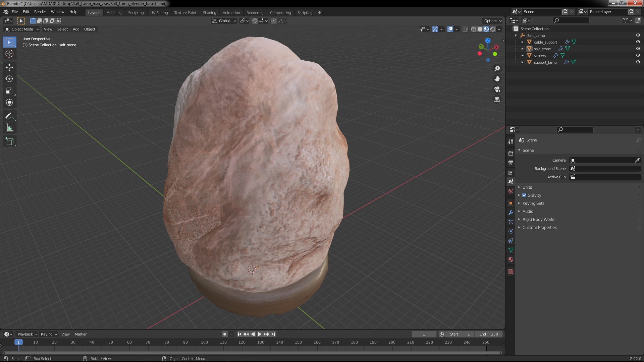644x362 pixels.
Task: Click frame 1 playhead marker
Action: coord(18,342)
